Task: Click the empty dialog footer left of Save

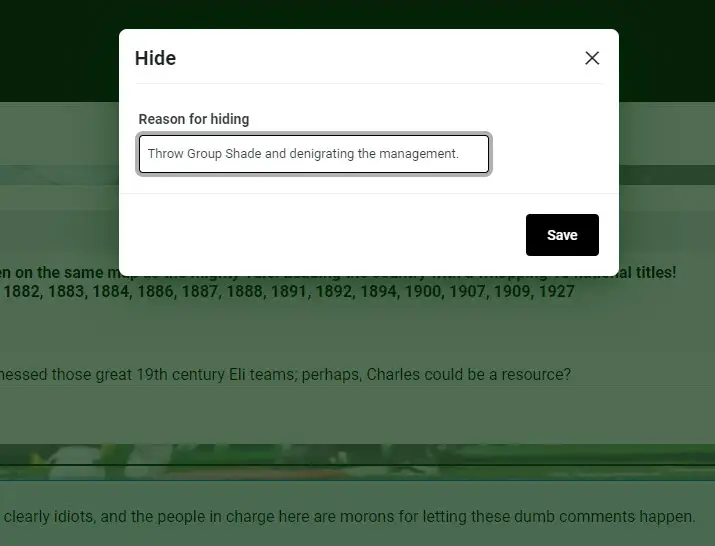Action: [320, 235]
